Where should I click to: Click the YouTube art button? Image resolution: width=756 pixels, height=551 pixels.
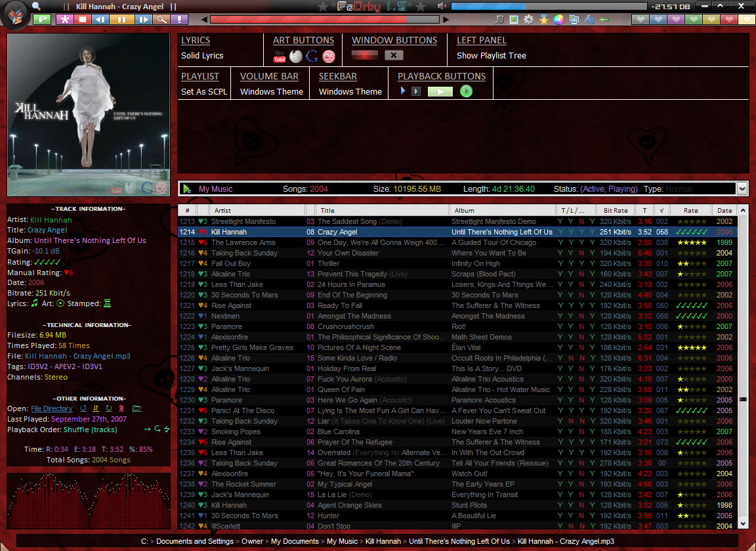[x=280, y=56]
